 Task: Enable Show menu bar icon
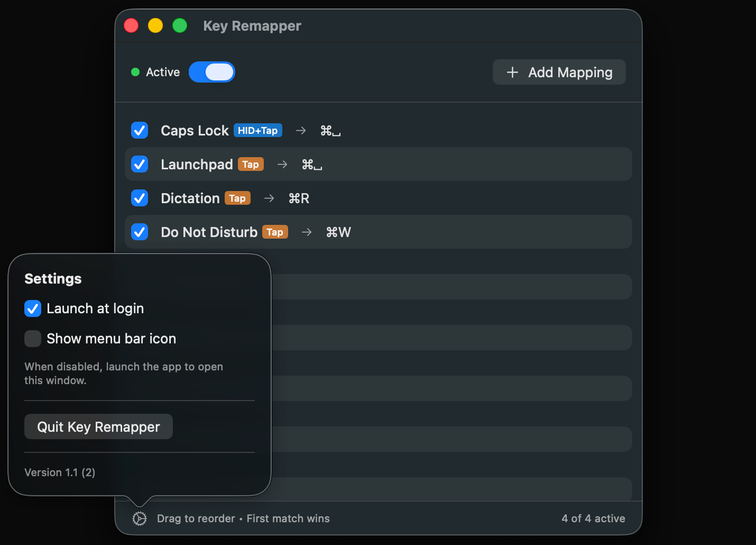click(32, 339)
